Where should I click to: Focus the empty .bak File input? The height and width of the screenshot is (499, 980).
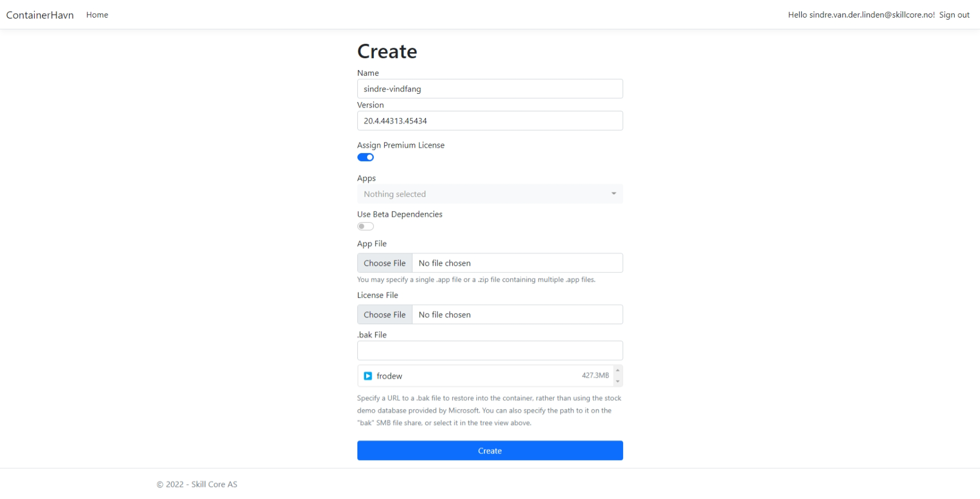coord(489,351)
